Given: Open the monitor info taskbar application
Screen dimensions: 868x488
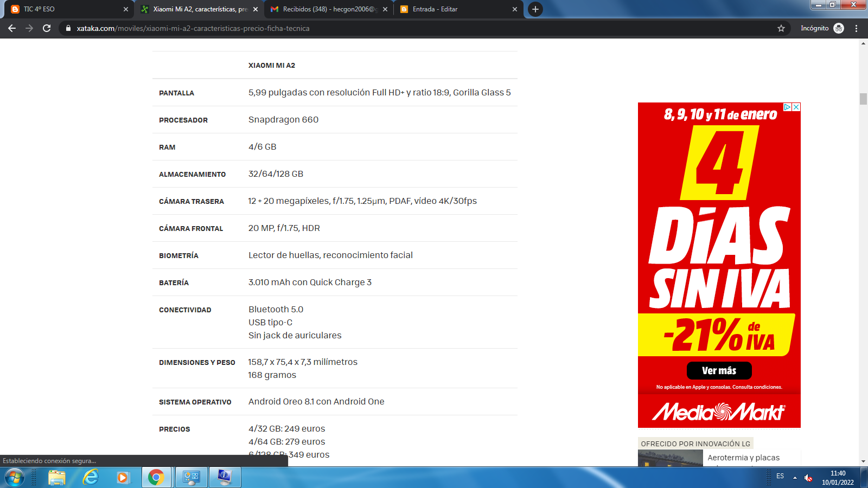Looking at the screenshot, I should (225, 477).
